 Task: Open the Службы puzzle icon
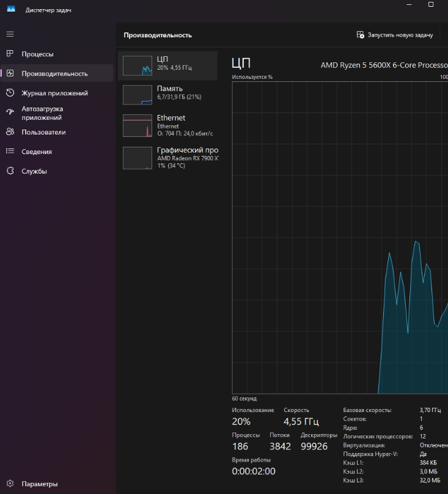click(x=10, y=171)
